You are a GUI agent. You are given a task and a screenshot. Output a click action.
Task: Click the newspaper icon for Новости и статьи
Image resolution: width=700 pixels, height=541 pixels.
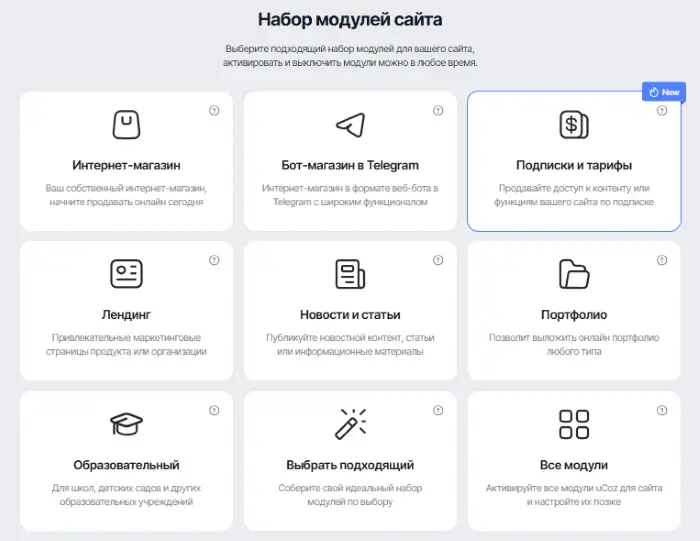(x=350, y=274)
